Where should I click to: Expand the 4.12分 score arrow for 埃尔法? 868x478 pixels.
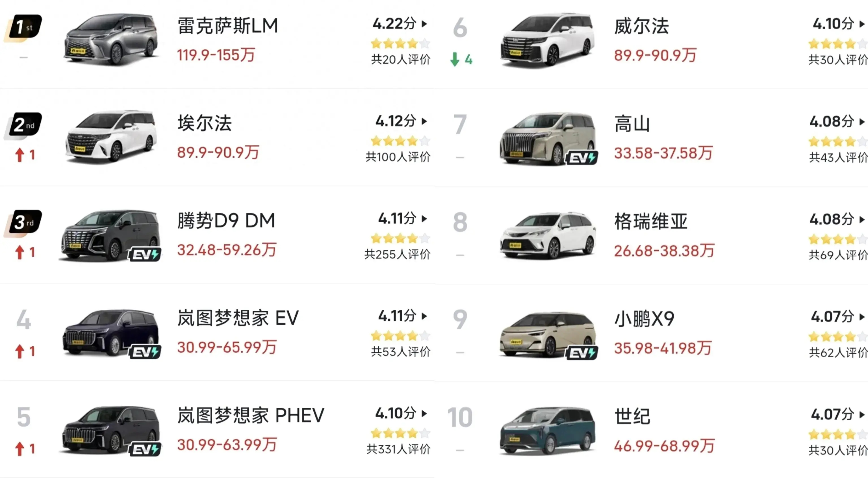(x=425, y=121)
